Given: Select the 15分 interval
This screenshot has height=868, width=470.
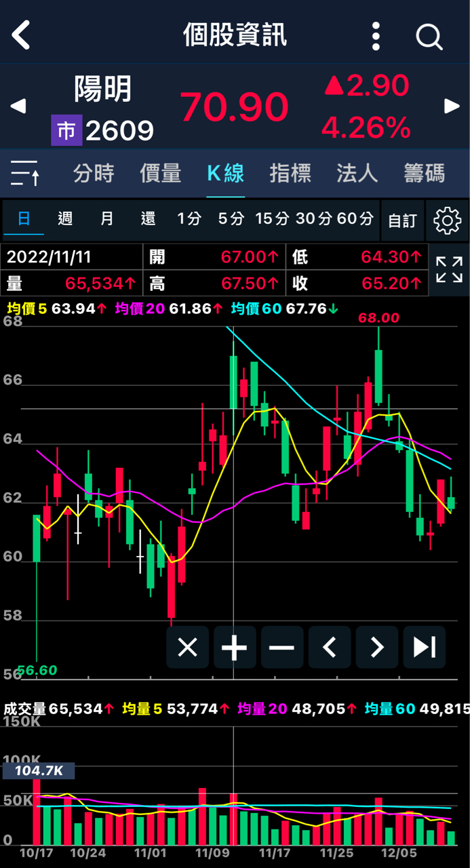Looking at the screenshot, I should tap(272, 219).
